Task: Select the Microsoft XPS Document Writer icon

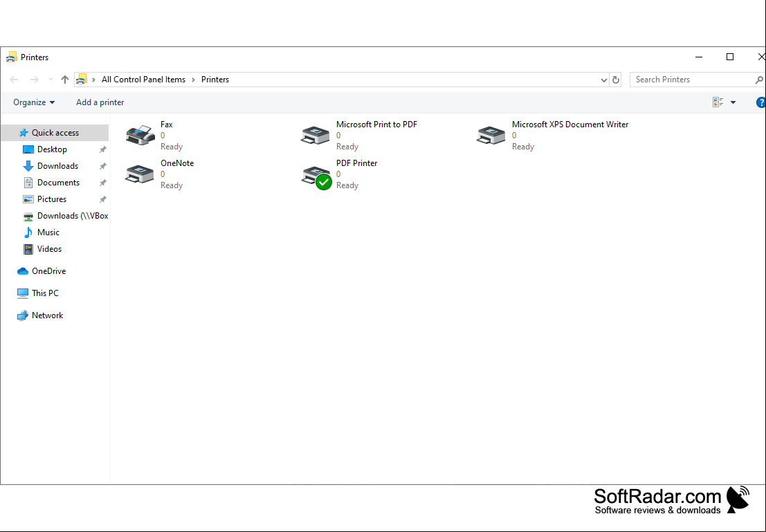Action: [491, 136]
